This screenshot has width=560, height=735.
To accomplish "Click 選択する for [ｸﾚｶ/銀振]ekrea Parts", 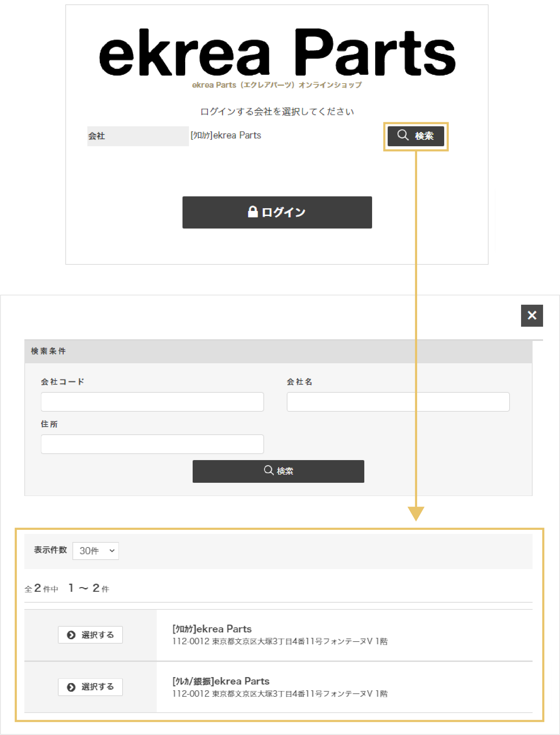I will [90, 687].
